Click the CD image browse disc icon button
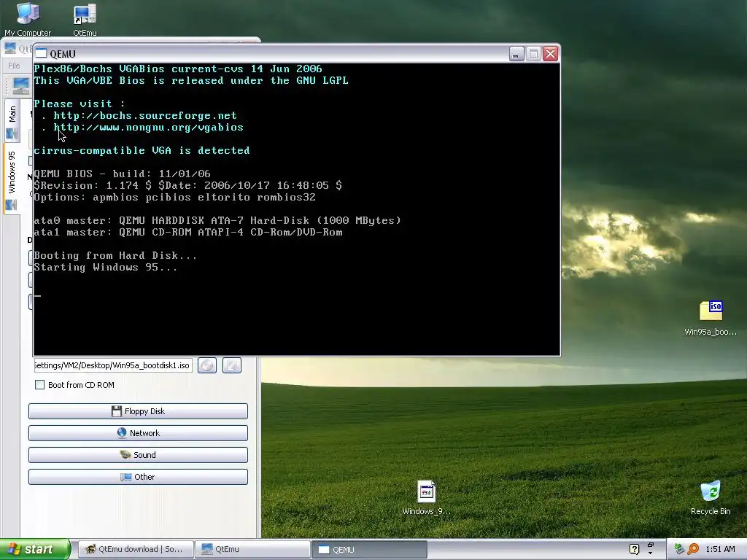This screenshot has height=560, width=747. click(x=207, y=365)
